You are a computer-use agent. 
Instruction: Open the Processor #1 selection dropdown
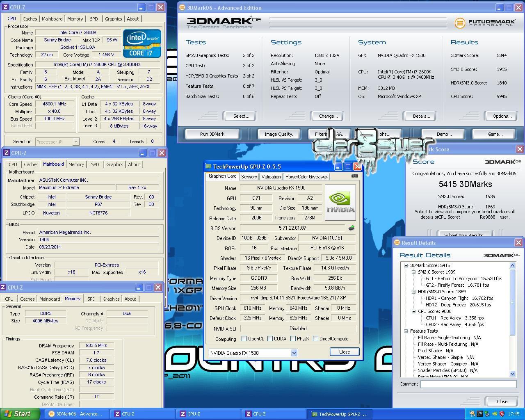pyautogui.click(x=76, y=142)
